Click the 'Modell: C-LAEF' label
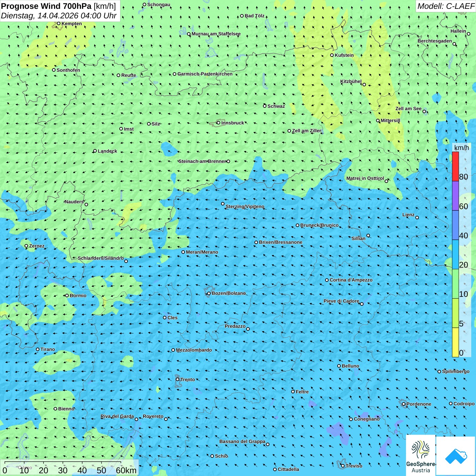This screenshot has height=476, width=476. click(x=446, y=6)
